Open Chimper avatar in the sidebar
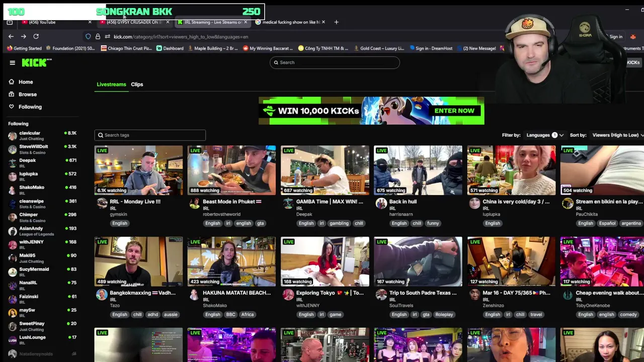Image resolution: width=644 pixels, height=362 pixels. coord(12,217)
